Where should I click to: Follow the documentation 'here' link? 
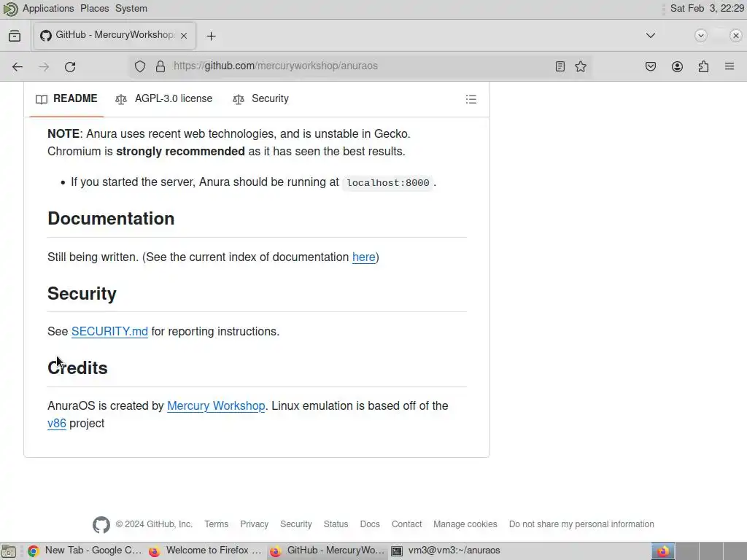click(363, 257)
